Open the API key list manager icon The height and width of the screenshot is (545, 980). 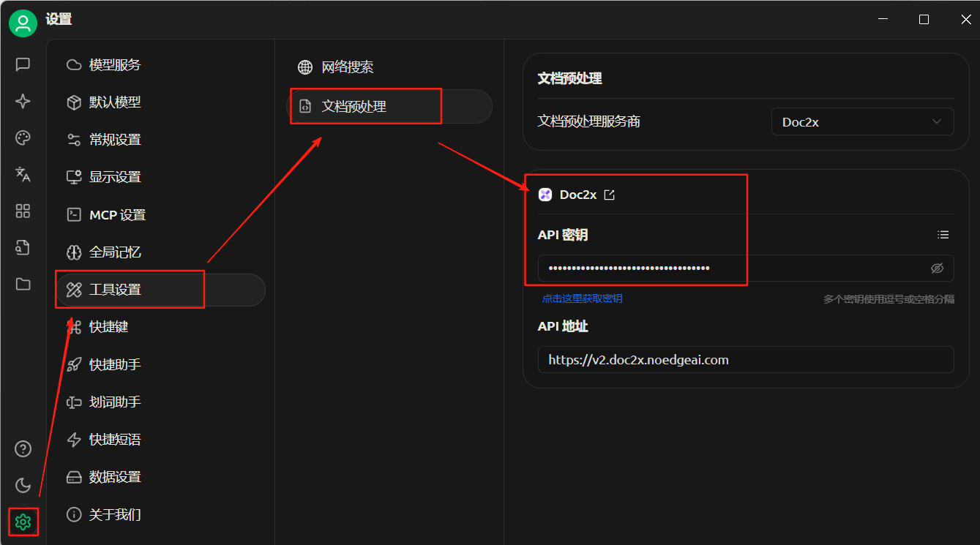(x=943, y=235)
